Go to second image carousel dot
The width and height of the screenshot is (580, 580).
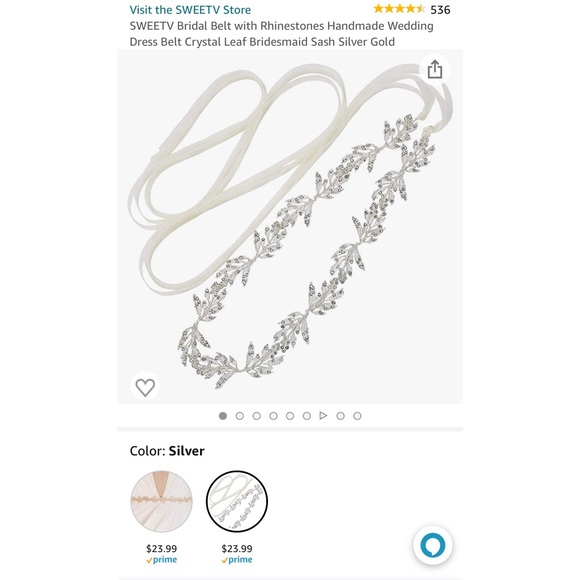click(240, 416)
